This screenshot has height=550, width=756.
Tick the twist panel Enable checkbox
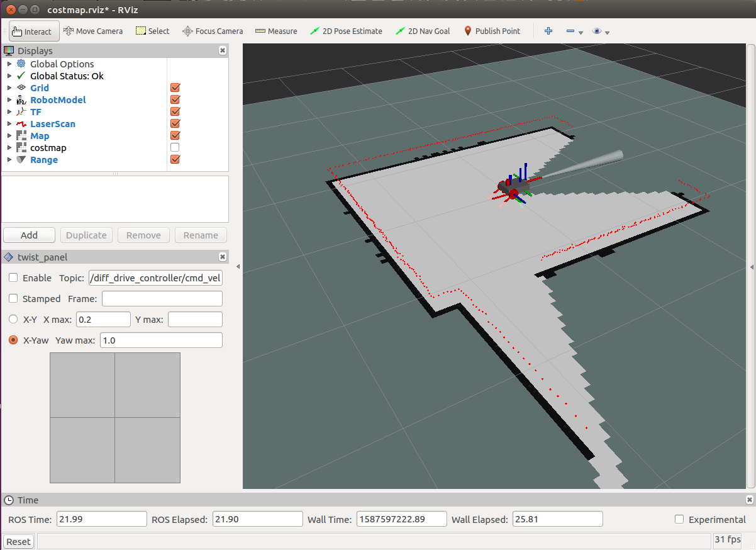coord(13,278)
